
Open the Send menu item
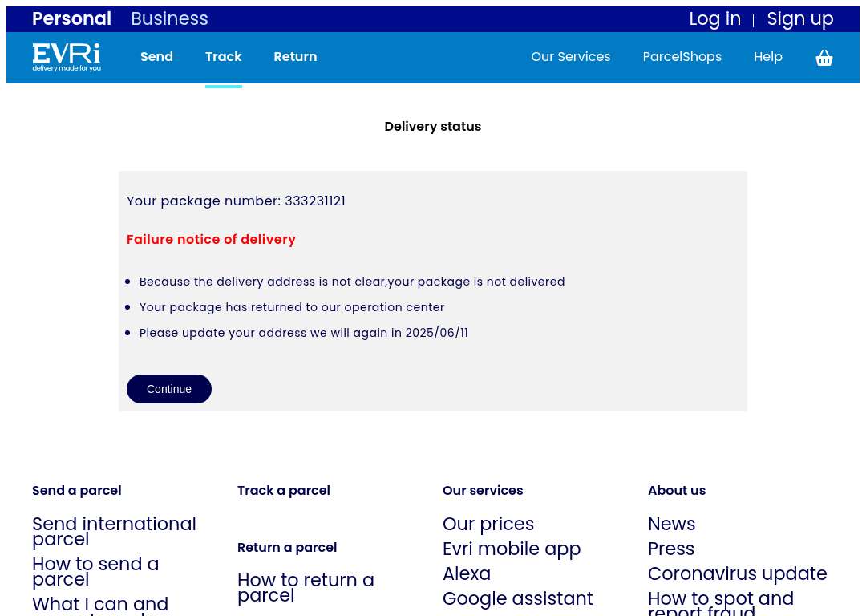pos(156,56)
